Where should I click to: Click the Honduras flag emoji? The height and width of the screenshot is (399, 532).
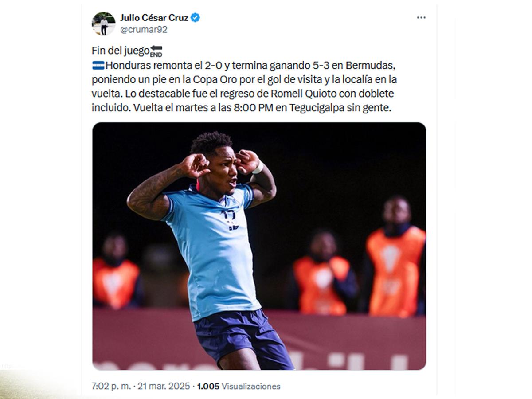point(98,66)
